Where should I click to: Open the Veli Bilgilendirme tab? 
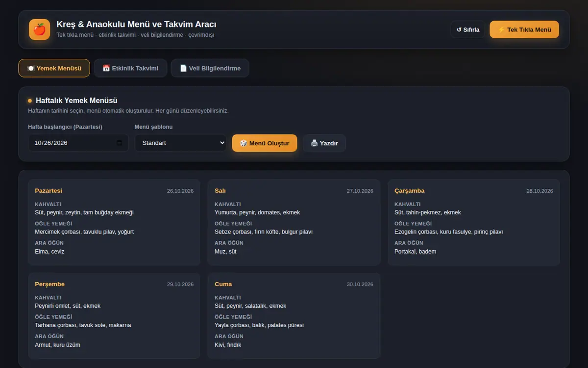pos(210,68)
